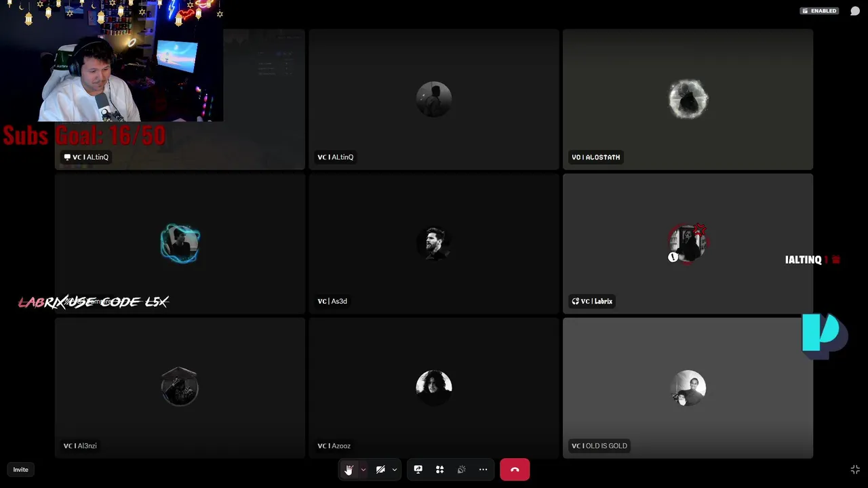
Task: Click the share your screen icon
Action: click(x=418, y=470)
